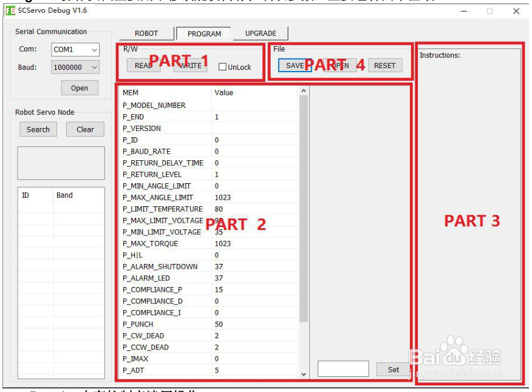
Task: Select the P_ALARM_SHUTDOWN row
Action: coord(210,267)
